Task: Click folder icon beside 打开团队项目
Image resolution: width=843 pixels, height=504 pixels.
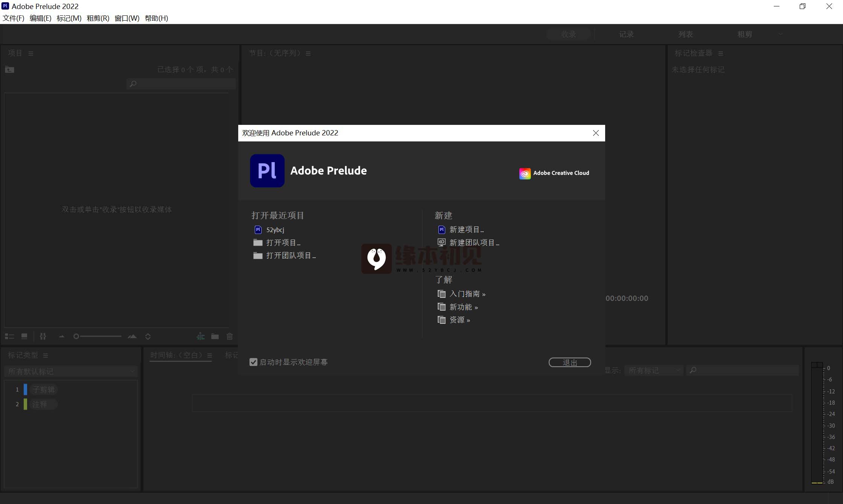Action: click(x=258, y=256)
